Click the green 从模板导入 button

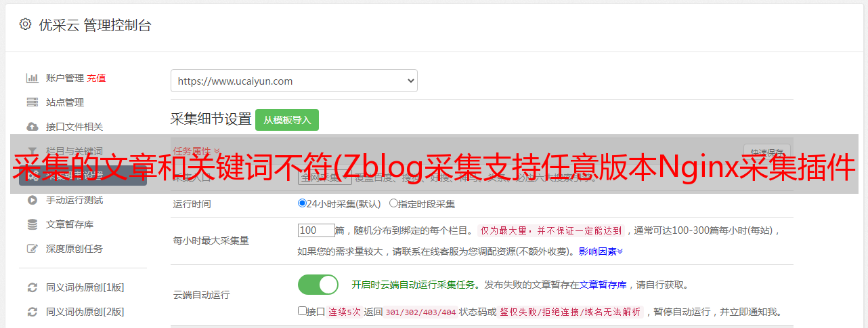click(287, 120)
